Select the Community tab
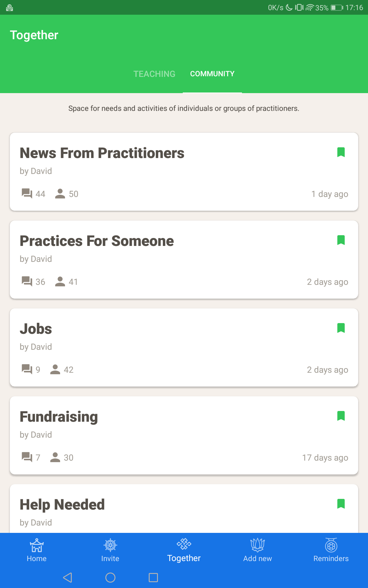 point(212,74)
